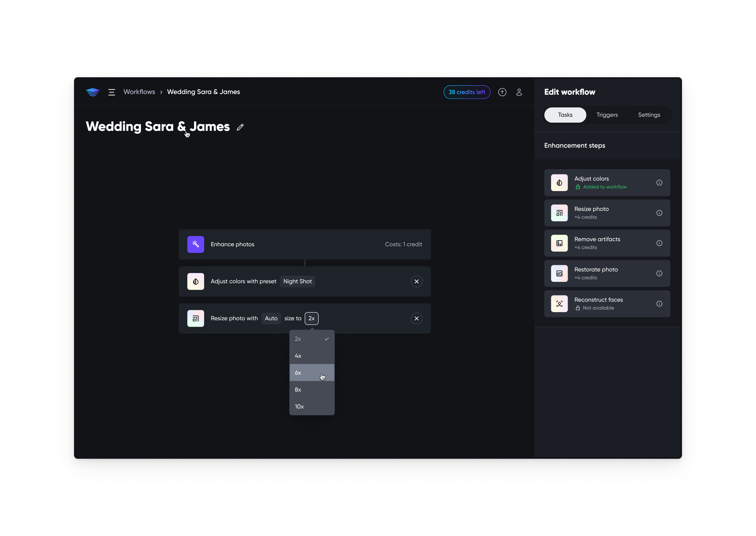Screen dimensions: 756x536
Task: Show info for Resize photo
Action: tap(659, 213)
